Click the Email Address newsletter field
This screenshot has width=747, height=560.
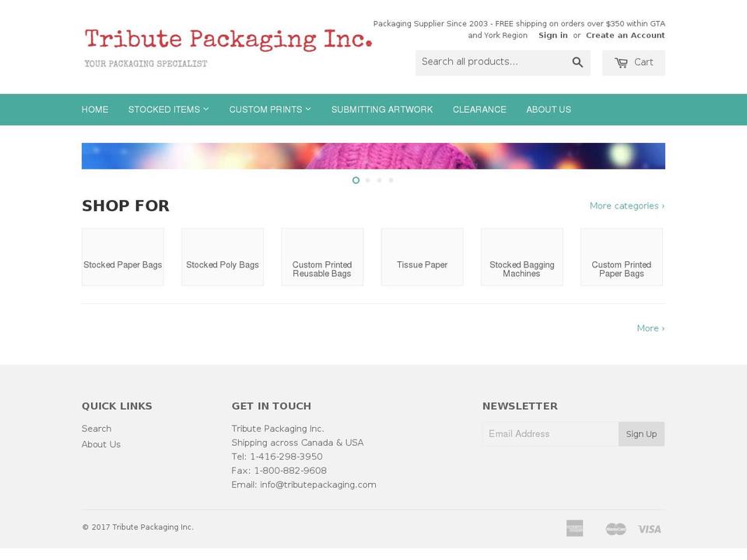click(x=550, y=434)
